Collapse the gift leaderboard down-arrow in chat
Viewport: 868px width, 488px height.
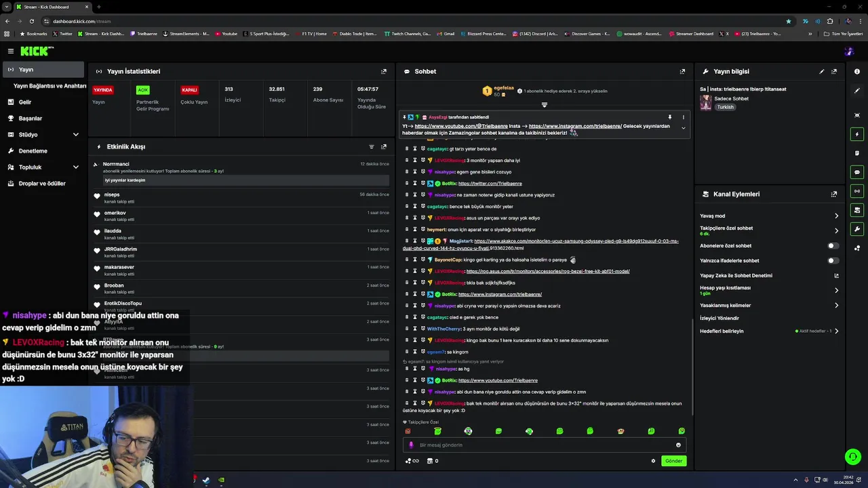[x=544, y=104]
